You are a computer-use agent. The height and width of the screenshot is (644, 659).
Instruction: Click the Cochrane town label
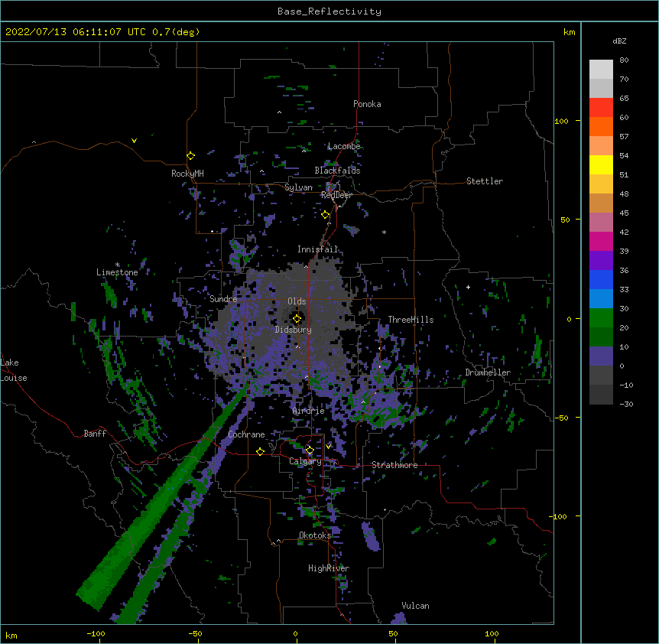click(246, 434)
